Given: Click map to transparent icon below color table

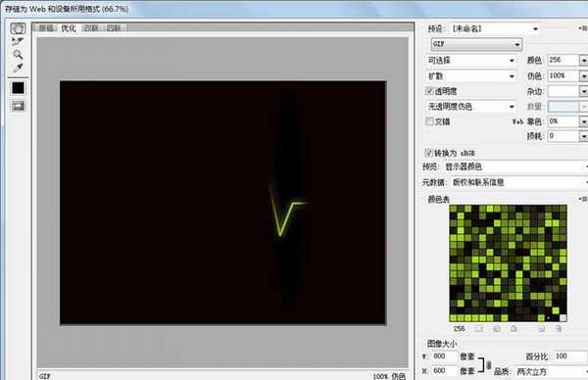Looking at the screenshot, I should click(478, 329).
